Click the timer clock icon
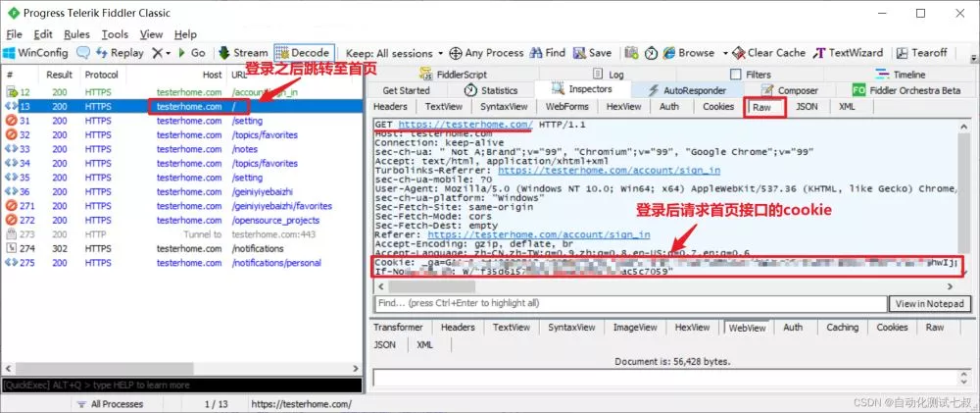Image resolution: width=980 pixels, height=413 pixels. (x=651, y=53)
